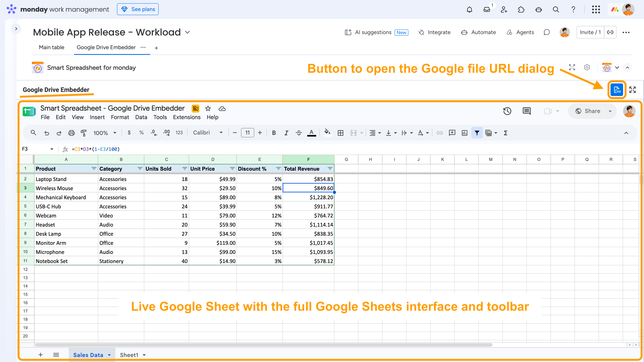Image resolution: width=644 pixels, height=362 pixels.
Task: Open the spreadsheet comments icon
Action: tap(527, 111)
